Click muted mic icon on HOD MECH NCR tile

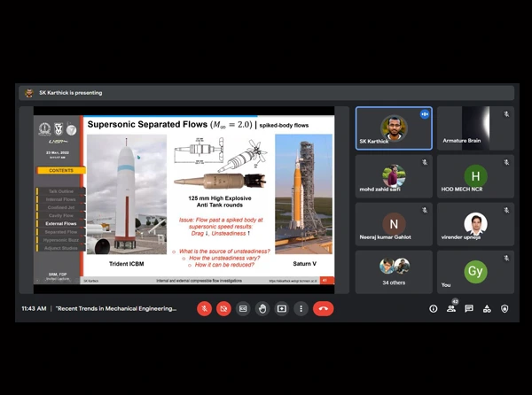point(506,162)
